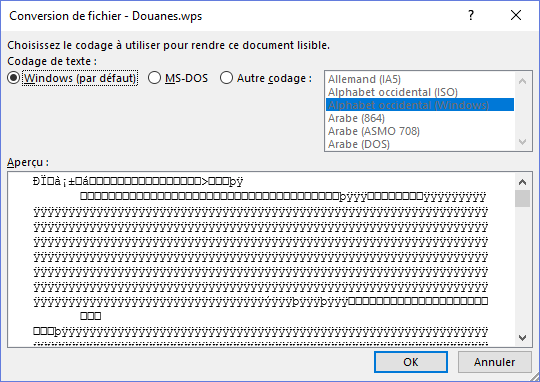Choose the Autre codage radio option
Screen dimensions: 540x382
coord(226,78)
